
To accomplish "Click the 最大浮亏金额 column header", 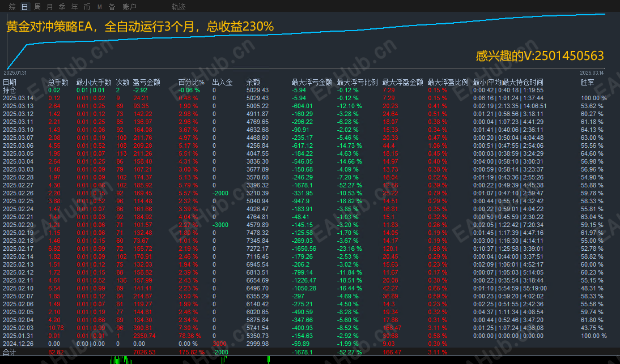I will click(312, 82).
